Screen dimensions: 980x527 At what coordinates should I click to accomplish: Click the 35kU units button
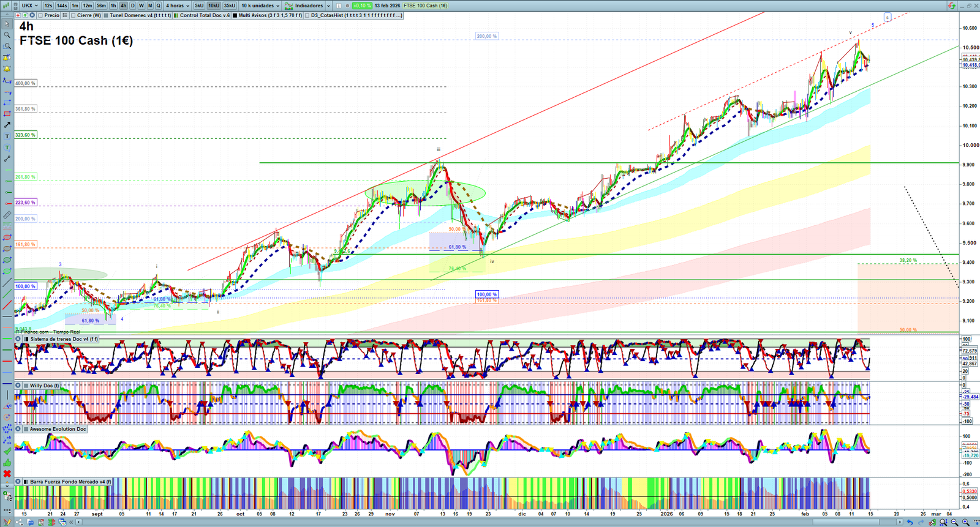point(230,6)
